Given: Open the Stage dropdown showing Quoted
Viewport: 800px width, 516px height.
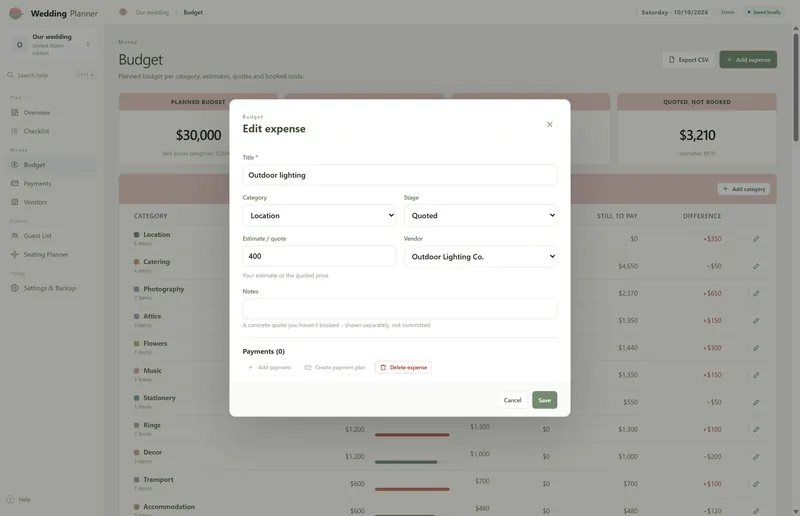Looking at the screenshot, I should (x=480, y=215).
